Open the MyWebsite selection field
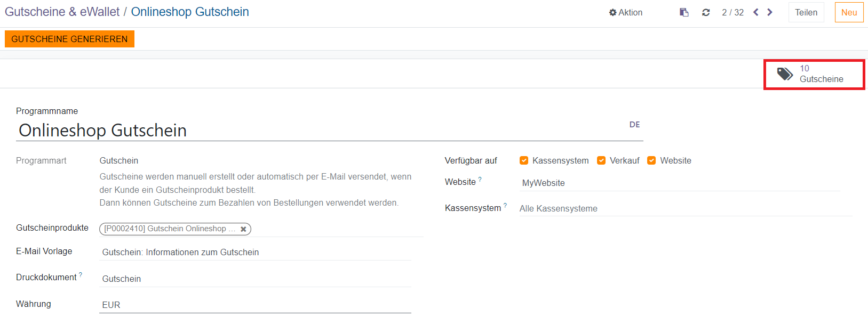 point(679,183)
